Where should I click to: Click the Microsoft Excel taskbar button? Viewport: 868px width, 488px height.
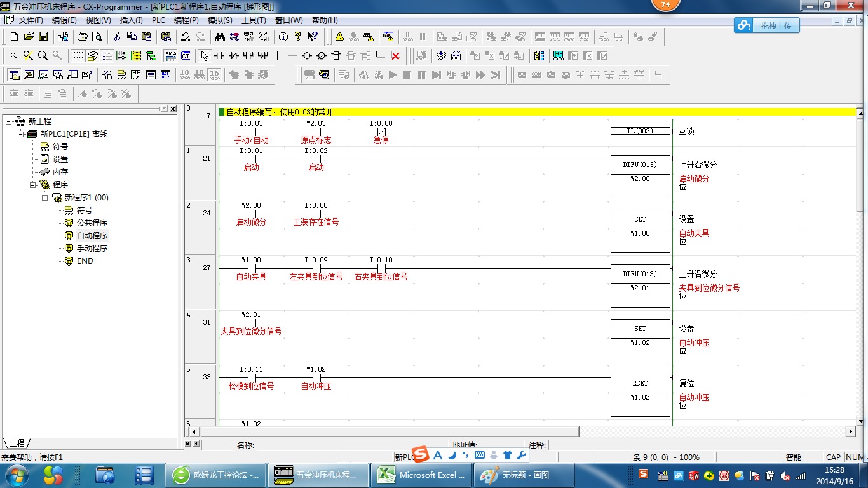coord(421,475)
